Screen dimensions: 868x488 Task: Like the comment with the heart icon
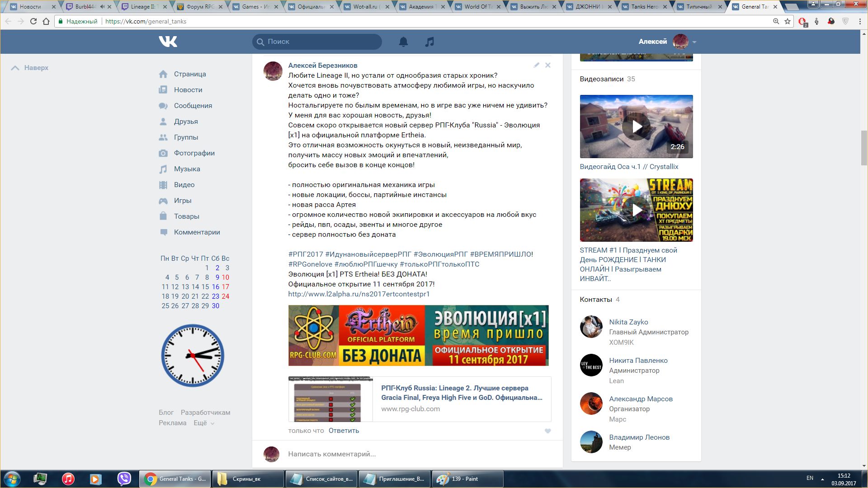click(548, 431)
